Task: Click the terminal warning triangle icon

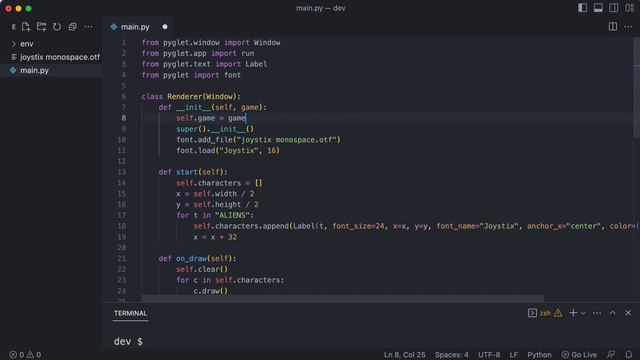Action: 558,313
